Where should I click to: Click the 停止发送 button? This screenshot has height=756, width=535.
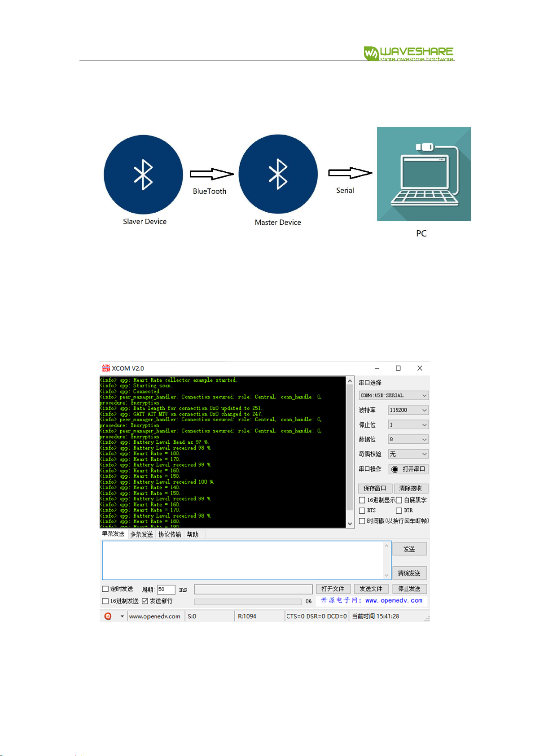tap(409, 589)
